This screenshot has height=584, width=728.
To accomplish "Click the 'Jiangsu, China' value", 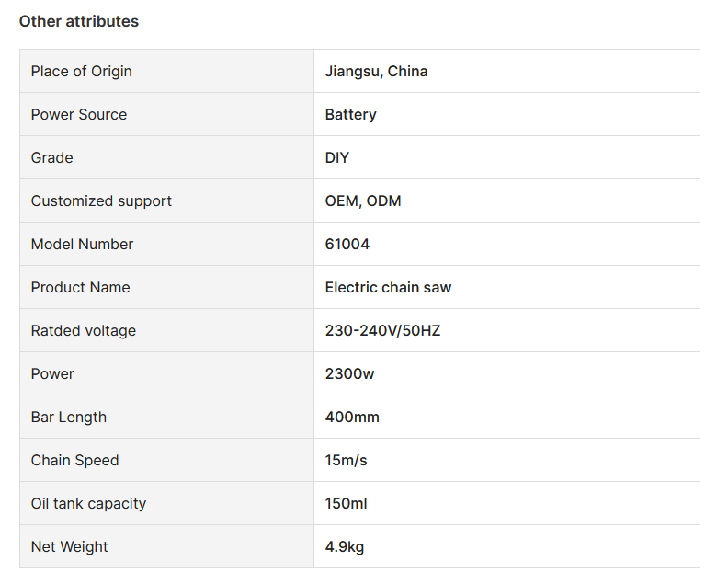I will click(x=376, y=71).
